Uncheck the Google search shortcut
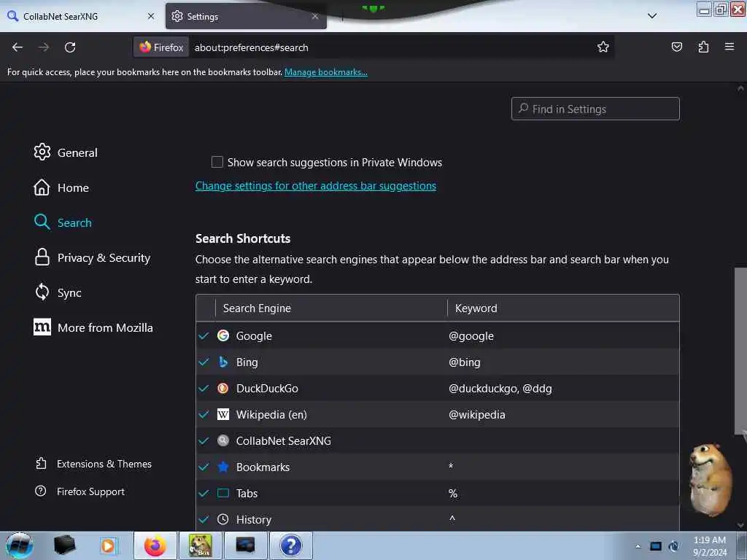Image resolution: width=747 pixels, height=560 pixels. [x=204, y=335]
